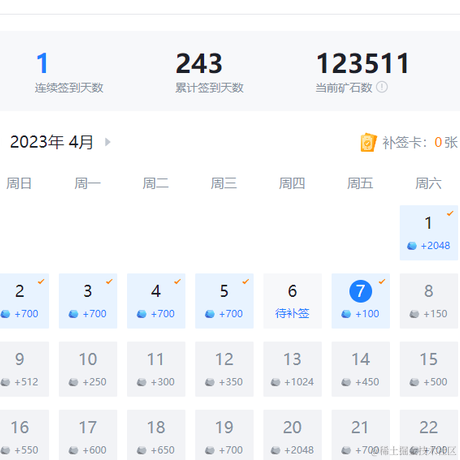460x460 pixels.
Task: Select day 8 cell with +150
Action: pyautogui.click(x=429, y=301)
